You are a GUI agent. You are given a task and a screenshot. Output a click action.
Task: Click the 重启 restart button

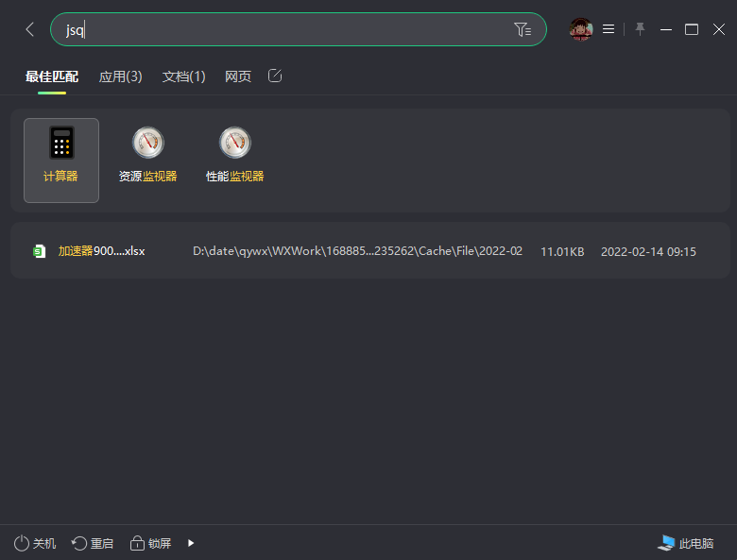tap(93, 543)
